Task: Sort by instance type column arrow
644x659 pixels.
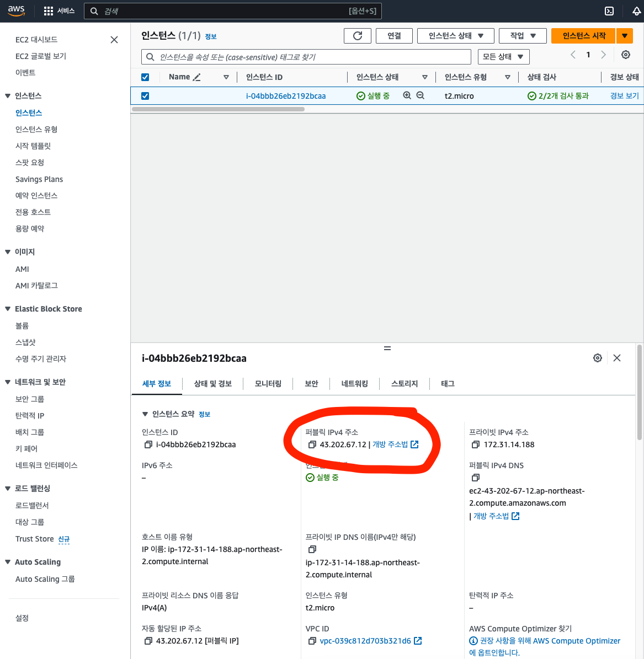Action: tap(508, 77)
